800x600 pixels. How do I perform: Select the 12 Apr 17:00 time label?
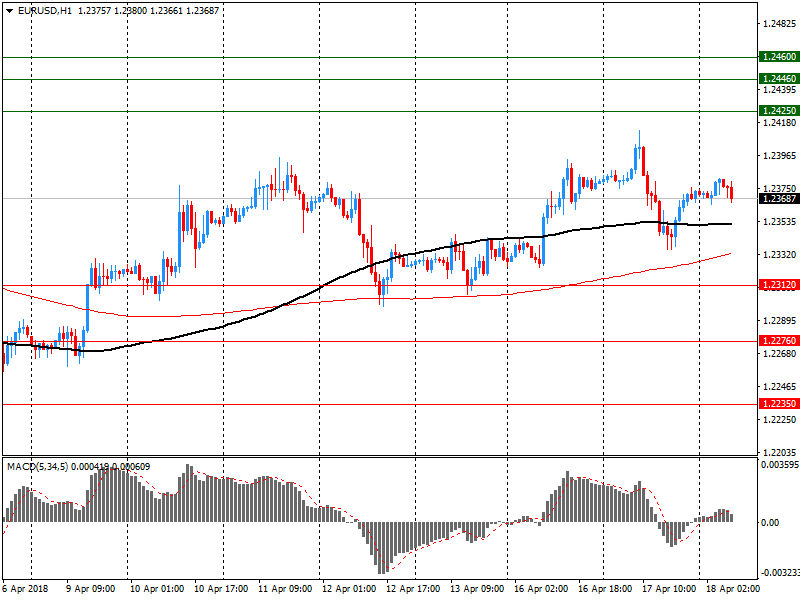413,589
